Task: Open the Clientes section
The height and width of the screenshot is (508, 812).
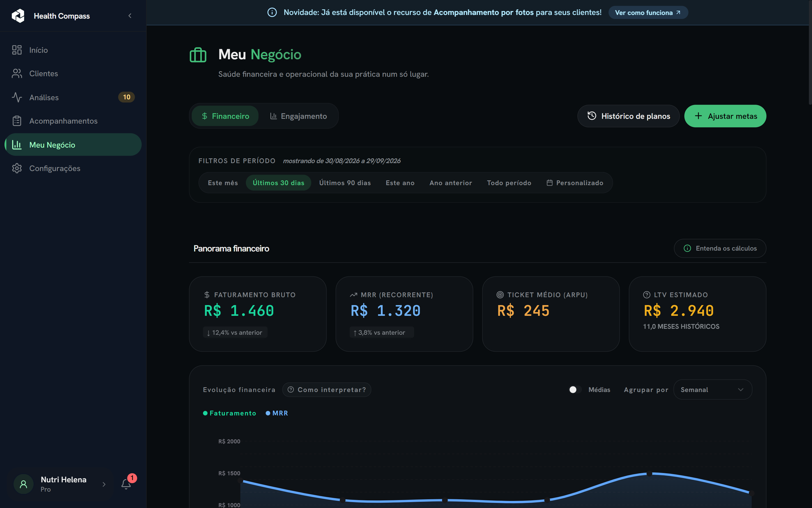Action: [73, 74]
